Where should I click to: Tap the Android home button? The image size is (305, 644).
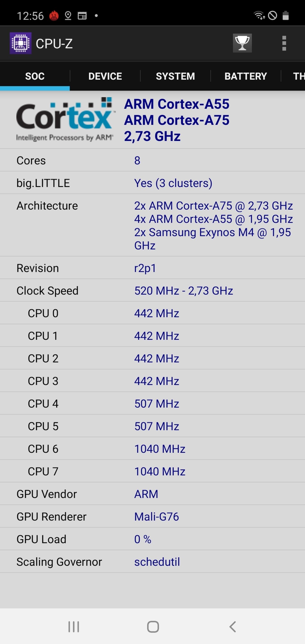(x=153, y=627)
